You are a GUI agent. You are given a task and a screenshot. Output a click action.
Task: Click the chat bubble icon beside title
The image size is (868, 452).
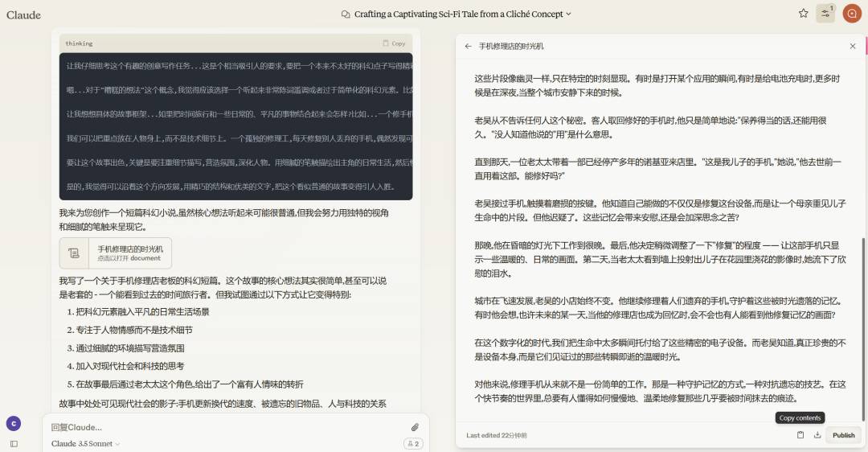346,14
